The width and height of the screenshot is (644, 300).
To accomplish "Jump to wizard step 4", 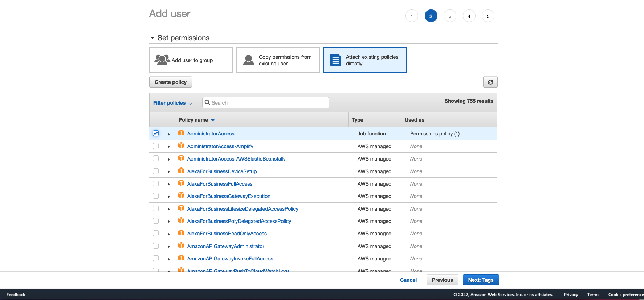I will point(469,16).
